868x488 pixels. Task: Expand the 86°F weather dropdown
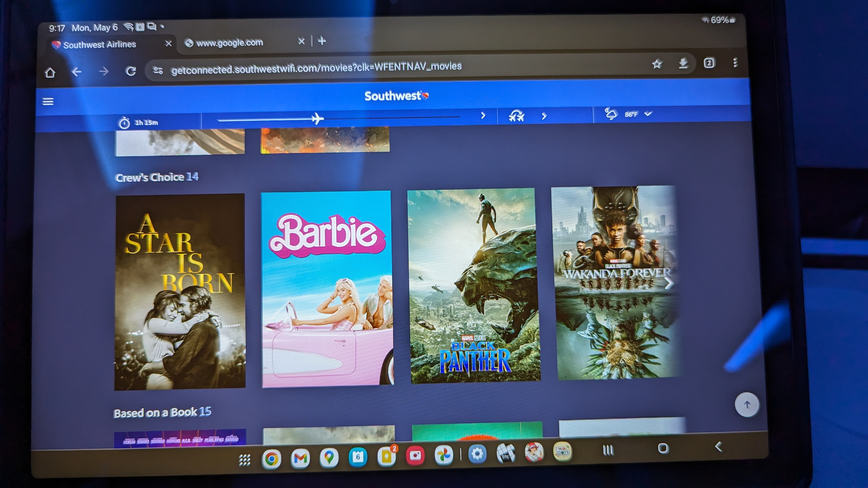click(x=648, y=113)
